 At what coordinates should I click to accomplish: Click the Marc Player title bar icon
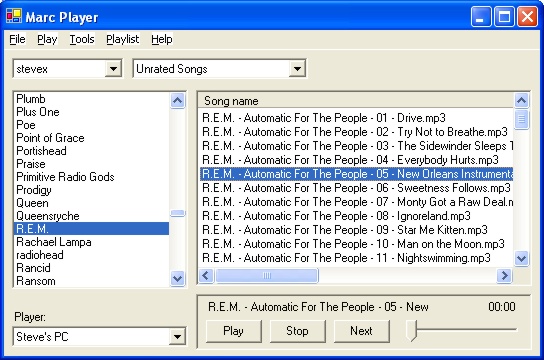14,16
